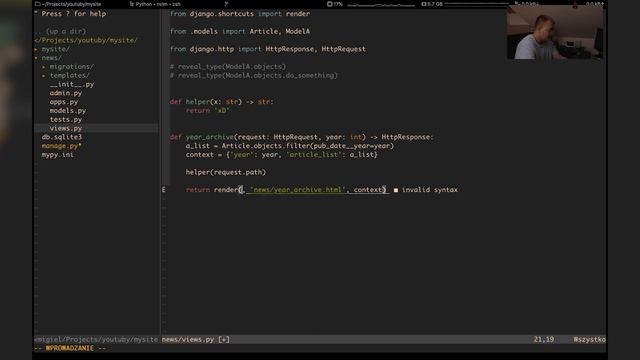The width and height of the screenshot is (640, 360).
Task: Select views.py in file tree
Action: tap(66, 128)
